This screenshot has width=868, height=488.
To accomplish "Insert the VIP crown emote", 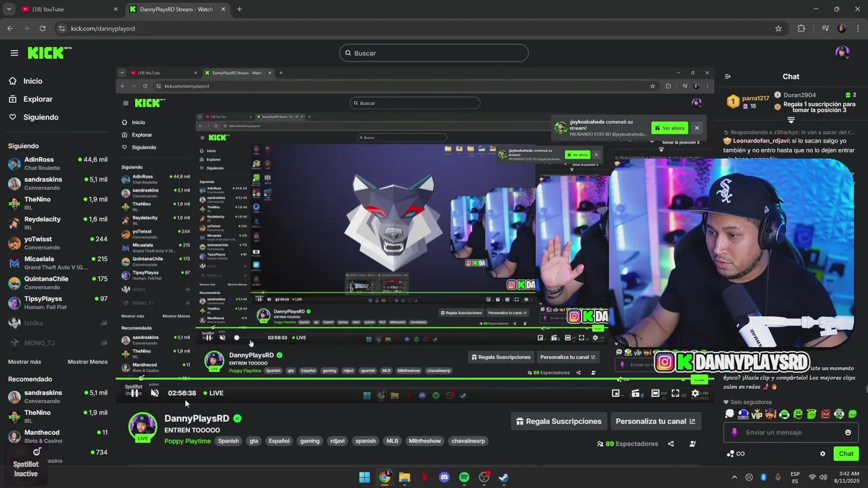I will tap(757, 414).
